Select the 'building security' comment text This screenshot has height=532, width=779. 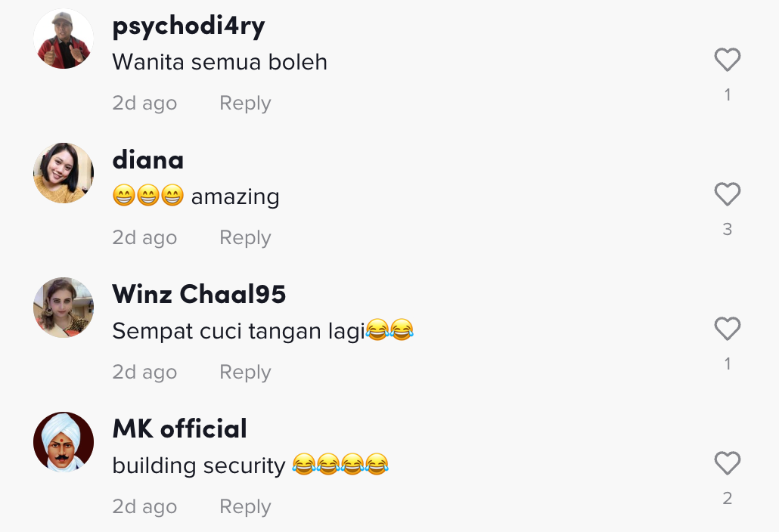point(199,466)
